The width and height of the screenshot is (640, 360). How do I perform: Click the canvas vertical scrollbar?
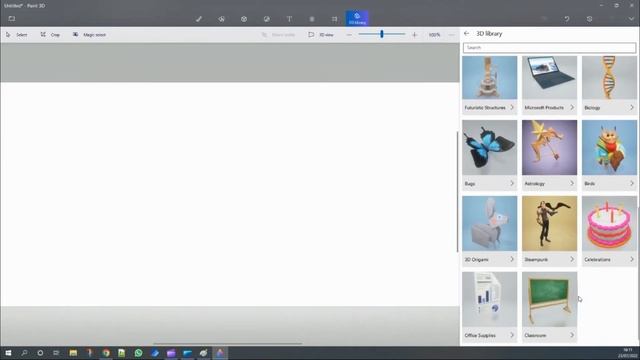tap(457, 192)
